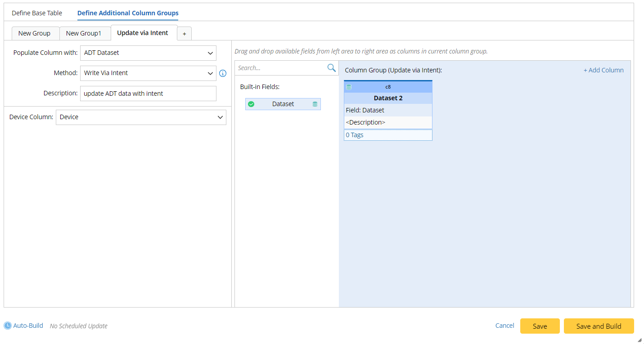Open the 0 Tags link in column

355,135
